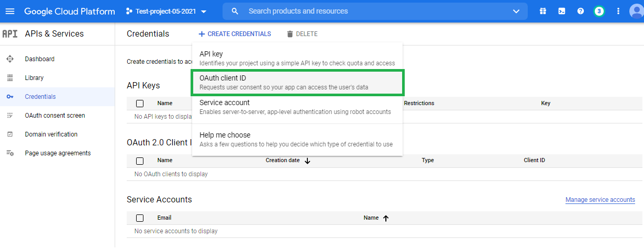Click the Dashboard sidebar icon
Image resolution: width=644 pixels, height=250 pixels.
coord(10,59)
